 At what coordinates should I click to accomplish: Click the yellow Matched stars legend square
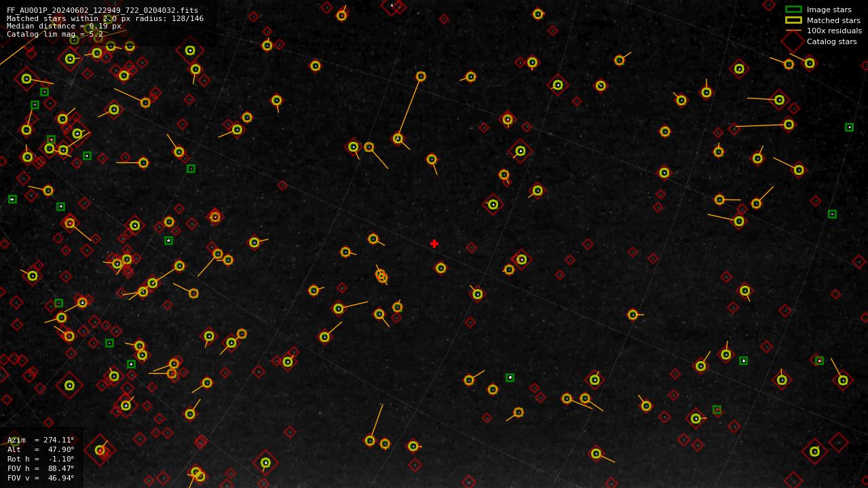[793, 20]
